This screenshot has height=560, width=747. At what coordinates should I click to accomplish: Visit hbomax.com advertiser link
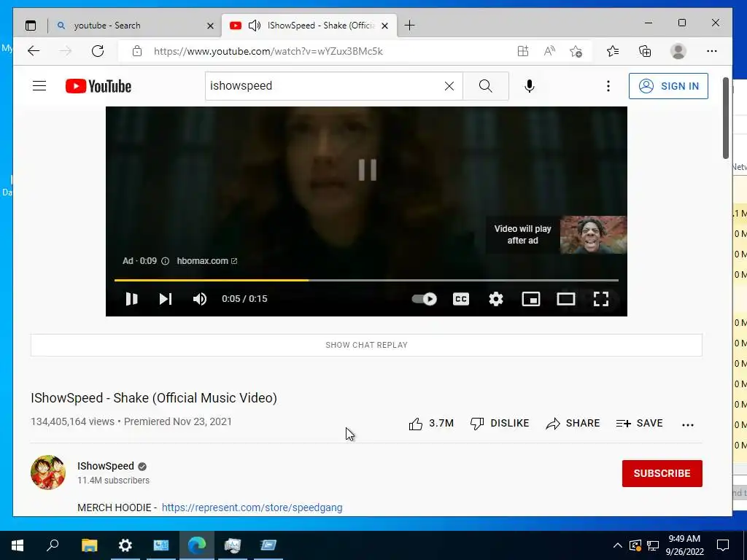click(206, 261)
